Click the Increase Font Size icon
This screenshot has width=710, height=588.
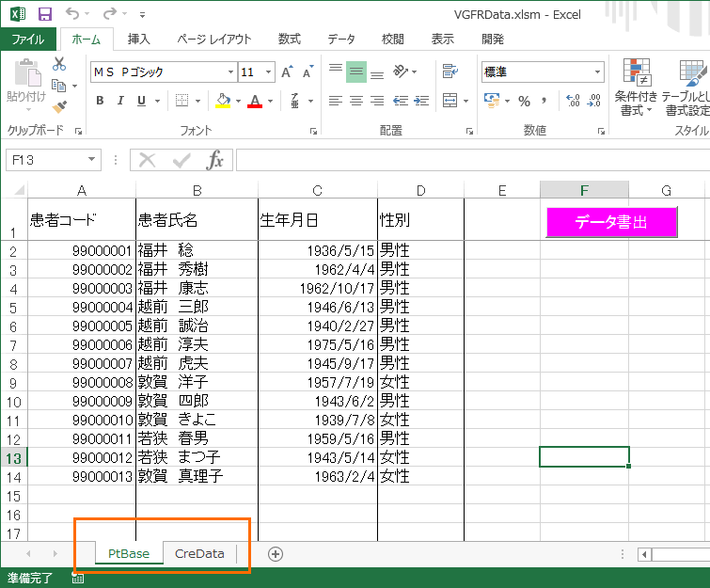pyautogui.click(x=287, y=72)
